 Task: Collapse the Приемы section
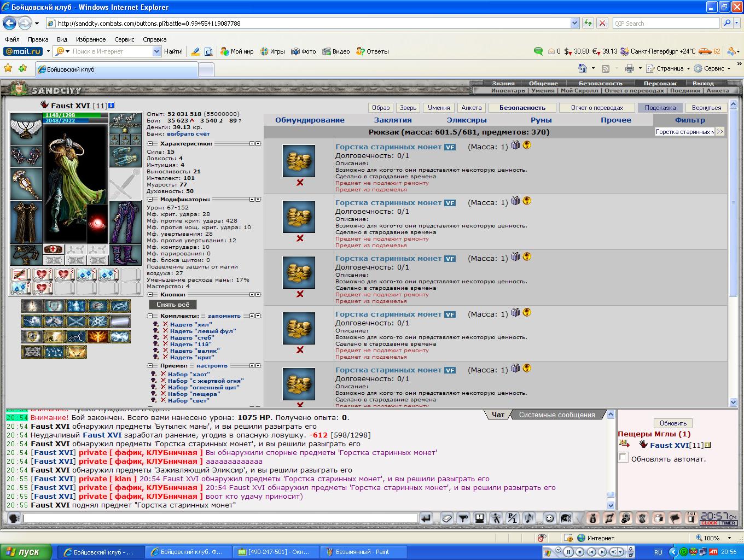point(150,366)
